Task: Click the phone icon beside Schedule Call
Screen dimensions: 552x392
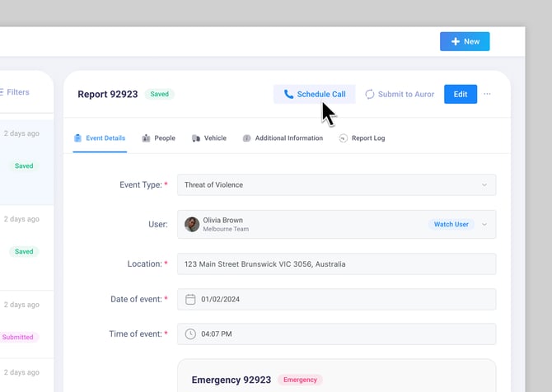Action: coord(288,95)
